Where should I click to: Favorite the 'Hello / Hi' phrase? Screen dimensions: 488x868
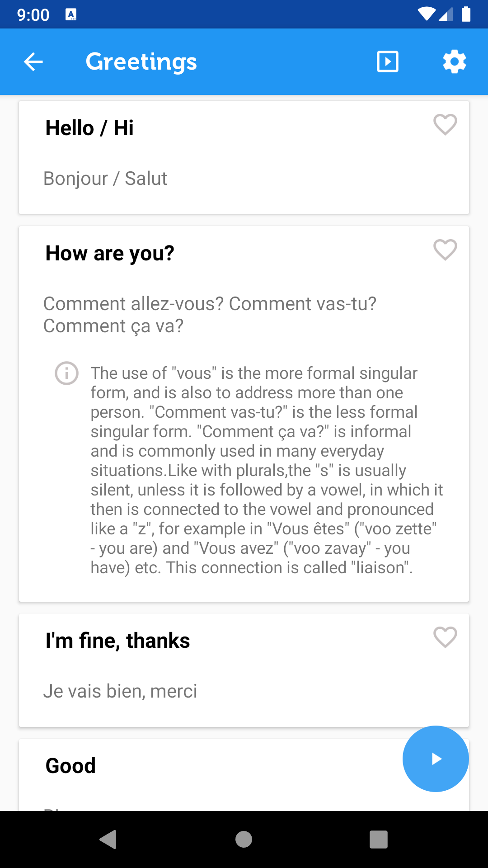pyautogui.click(x=445, y=125)
